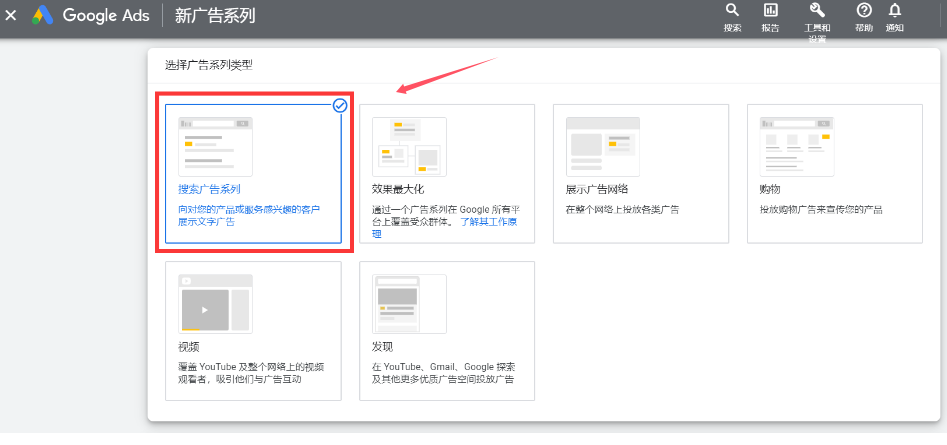Click the Shopping campaign illustration thumbnail
The height and width of the screenshot is (445, 947).
(797, 147)
